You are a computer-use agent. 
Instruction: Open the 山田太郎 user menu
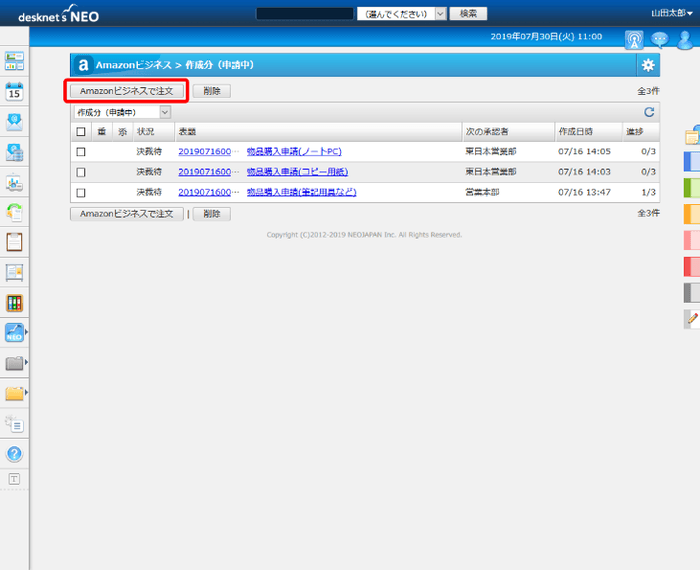[670, 14]
